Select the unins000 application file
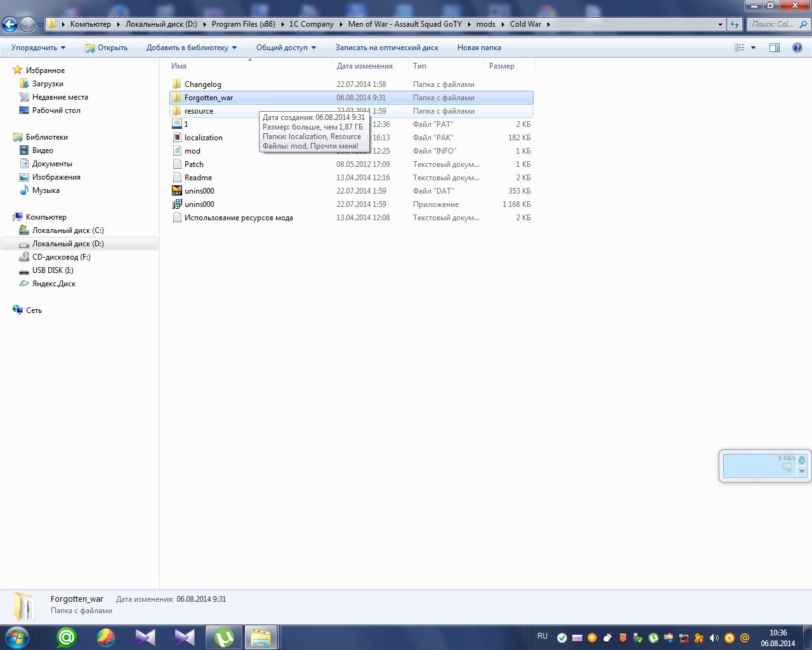This screenshot has height=650, width=812. [x=352, y=204]
